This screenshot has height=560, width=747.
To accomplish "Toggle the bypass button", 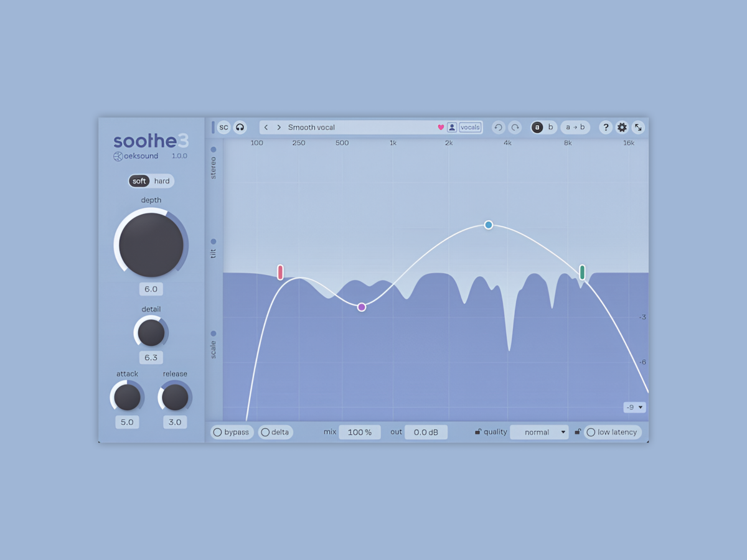I will pos(232,432).
